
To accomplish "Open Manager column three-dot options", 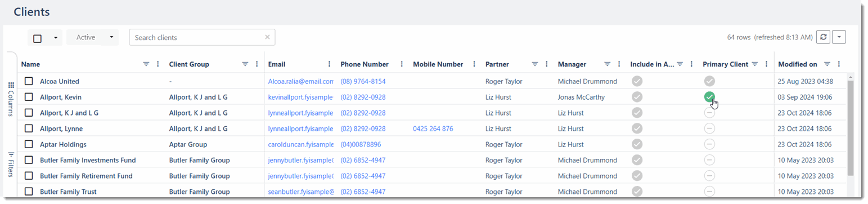I will 619,64.
